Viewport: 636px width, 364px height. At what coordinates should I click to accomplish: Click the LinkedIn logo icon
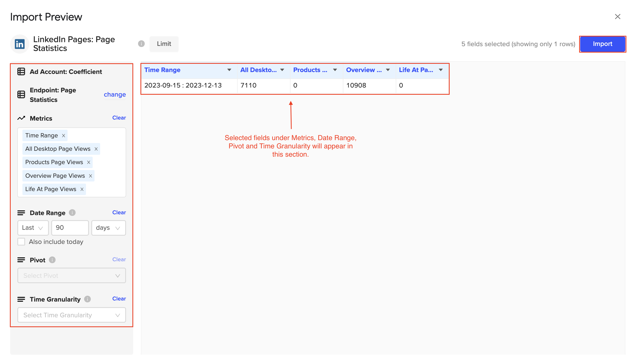click(20, 44)
